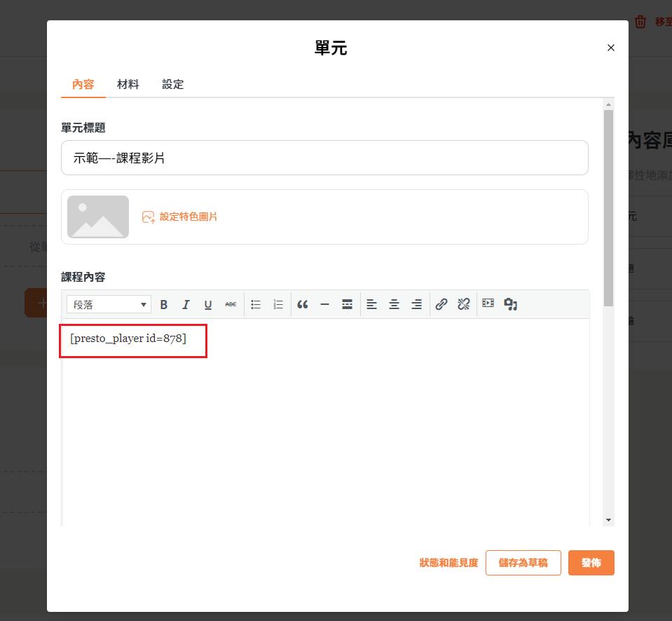Viewport: 672px width, 621px height.
Task: Click the remove link icon
Action: coord(463,304)
